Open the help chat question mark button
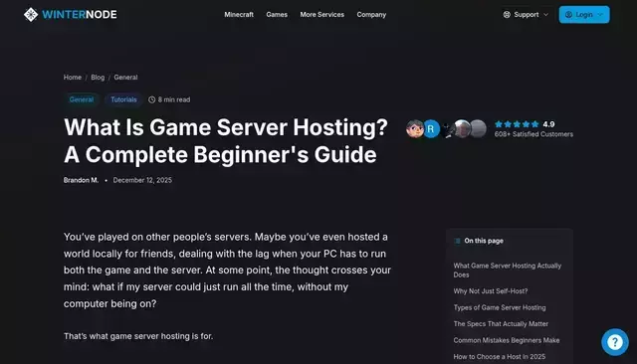Viewport: 637px width, 364px height. 615,342
